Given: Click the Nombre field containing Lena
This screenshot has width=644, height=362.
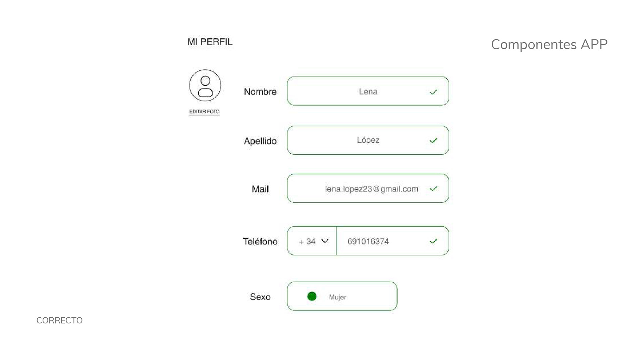Looking at the screenshot, I should tap(368, 91).
